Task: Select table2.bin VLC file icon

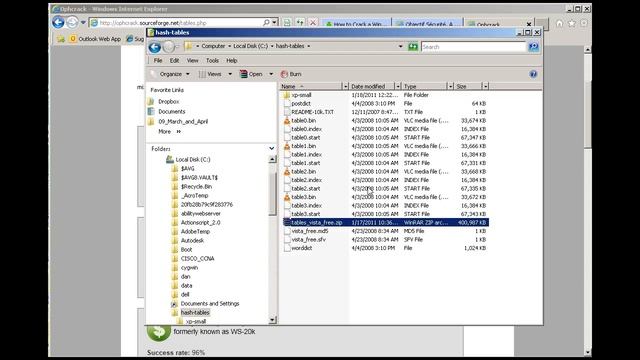Action: coord(287,172)
